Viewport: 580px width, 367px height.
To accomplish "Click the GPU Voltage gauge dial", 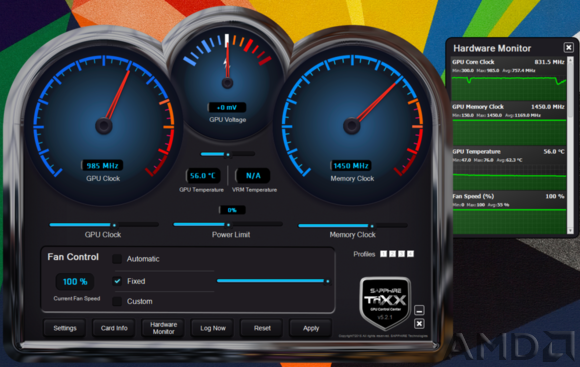I will click(x=227, y=82).
